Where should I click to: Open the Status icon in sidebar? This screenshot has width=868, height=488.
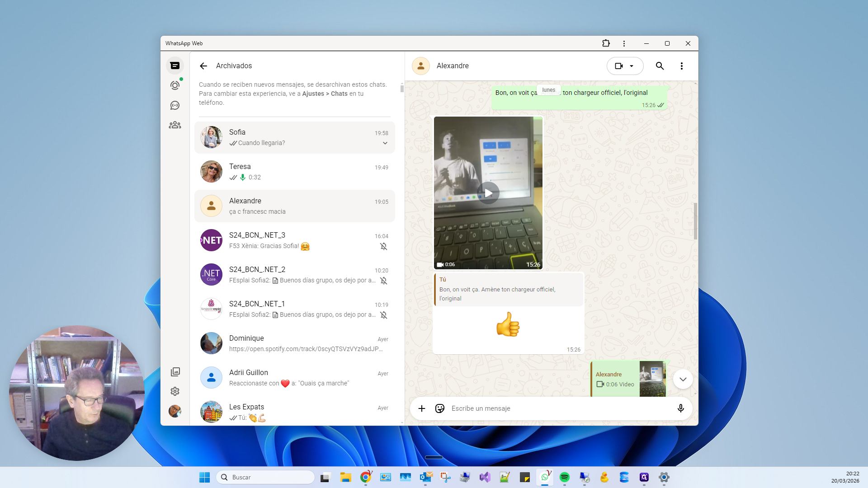coord(175,85)
